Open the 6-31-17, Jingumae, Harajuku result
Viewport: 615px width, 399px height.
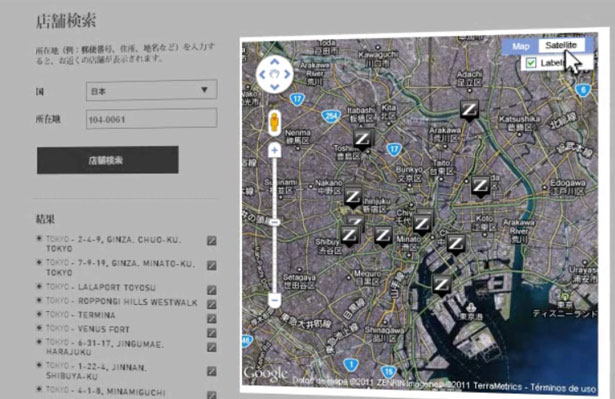(x=105, y=348)
